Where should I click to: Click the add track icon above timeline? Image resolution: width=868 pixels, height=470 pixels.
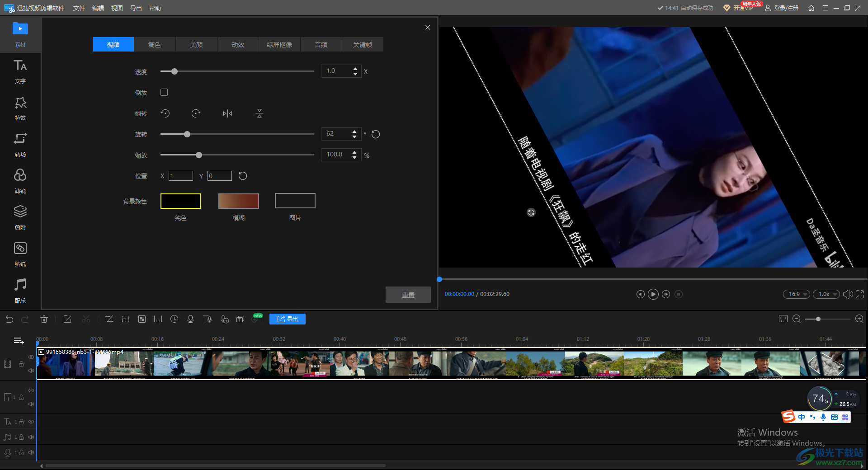(x=19, y=341)
